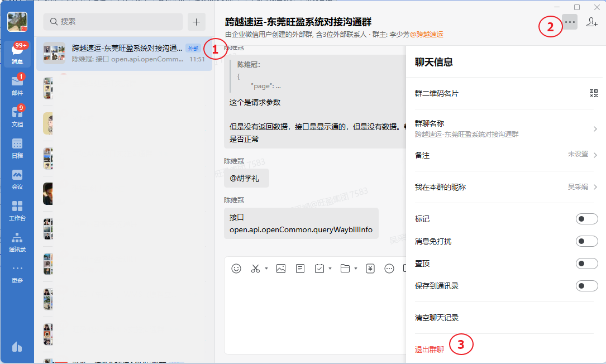Click the group chat title in header
Viewport: 606px width, 364px height.
(298, 22)
